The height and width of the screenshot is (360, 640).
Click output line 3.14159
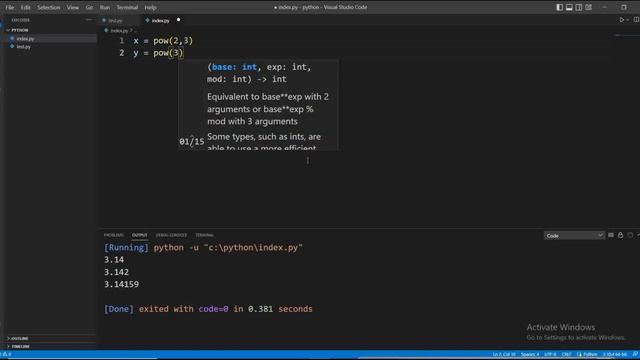coord(121,284)
